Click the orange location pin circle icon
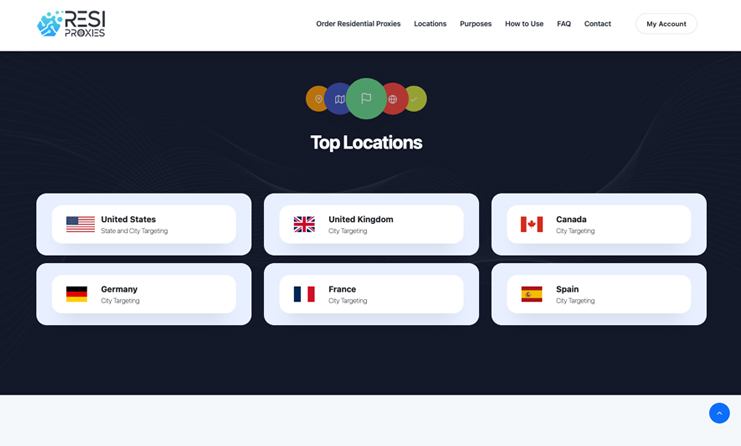 (317, 99)
